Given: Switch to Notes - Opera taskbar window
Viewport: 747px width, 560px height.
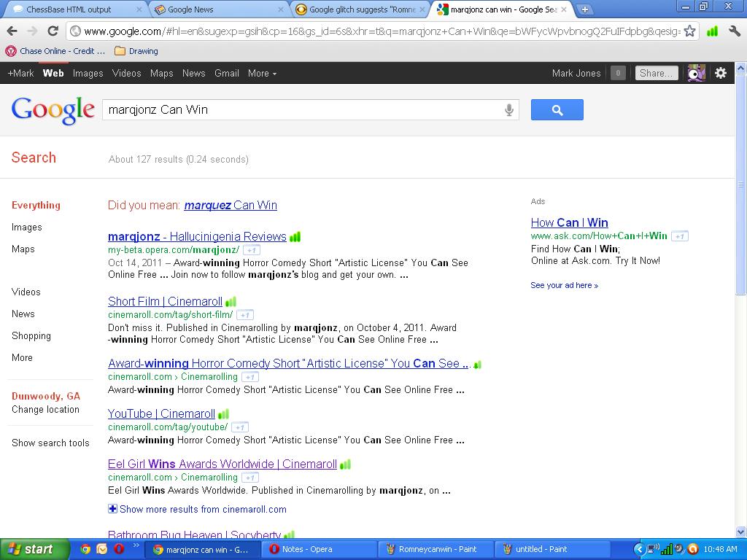Looking at the screenshot, I should [x=318, y=549].
